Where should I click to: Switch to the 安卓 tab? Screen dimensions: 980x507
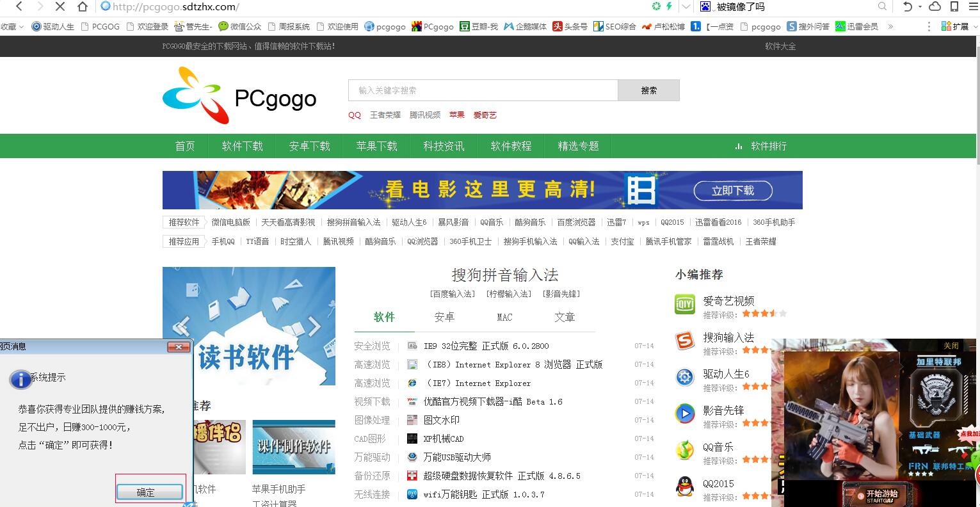pos(444,318)
